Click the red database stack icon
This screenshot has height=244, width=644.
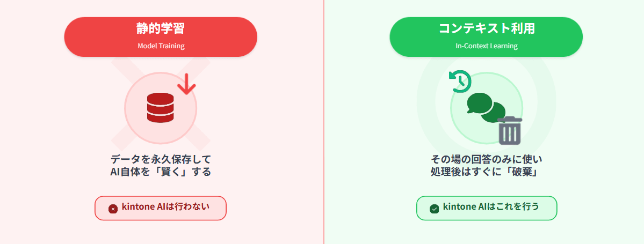pyautogui.click(x=161, y=107)
